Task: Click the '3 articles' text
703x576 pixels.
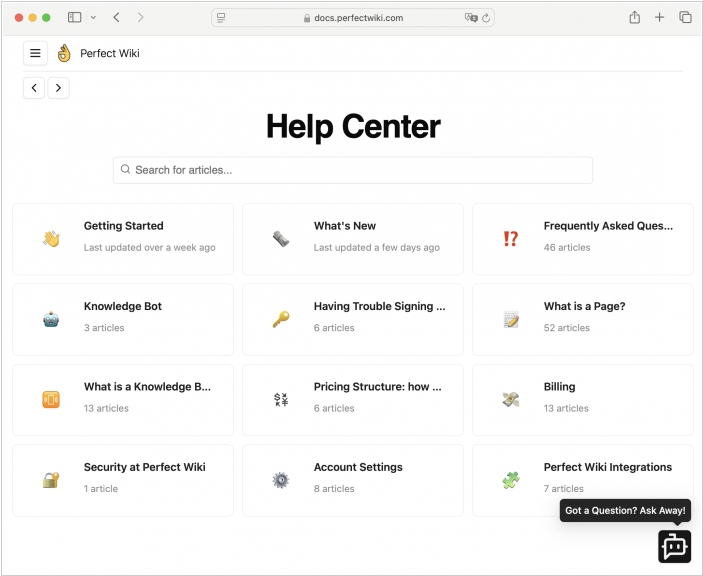Action: (104, 328)
